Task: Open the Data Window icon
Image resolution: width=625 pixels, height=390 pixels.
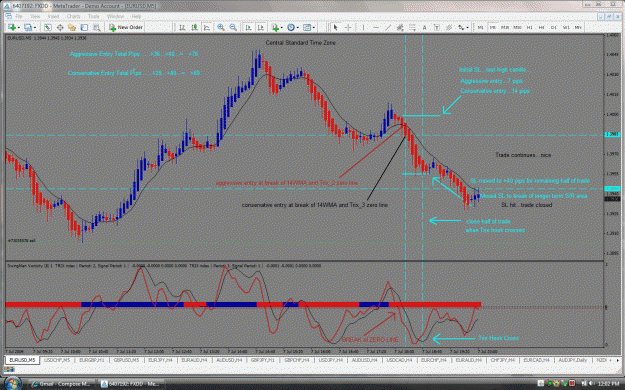Action: (60, 27)
